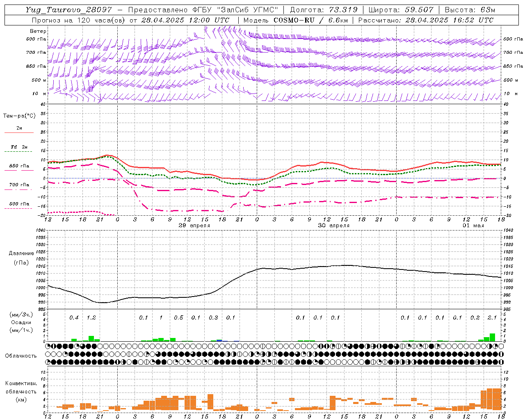The image size is (525, 420).
Task: Click the Ветер panel label
Action: (x=38, y=31)
